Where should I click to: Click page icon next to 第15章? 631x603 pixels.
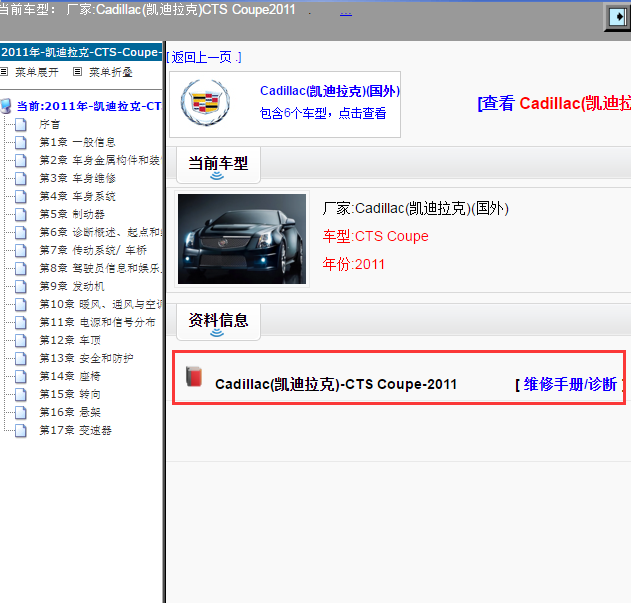click(21, 394)
